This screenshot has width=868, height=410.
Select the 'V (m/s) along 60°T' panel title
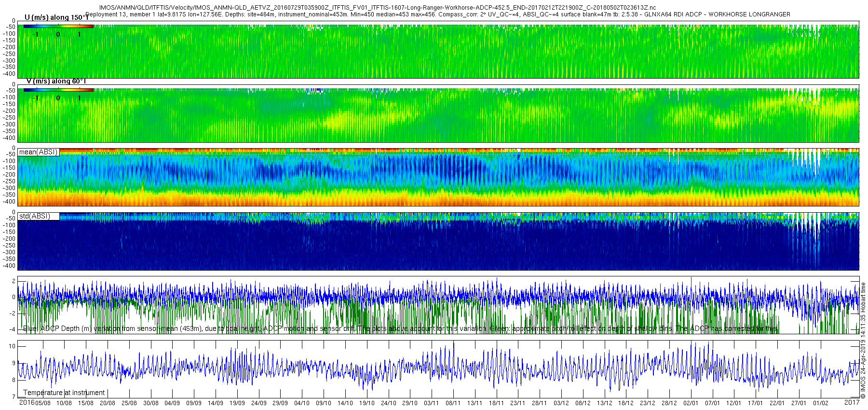(x=56, y=81)
